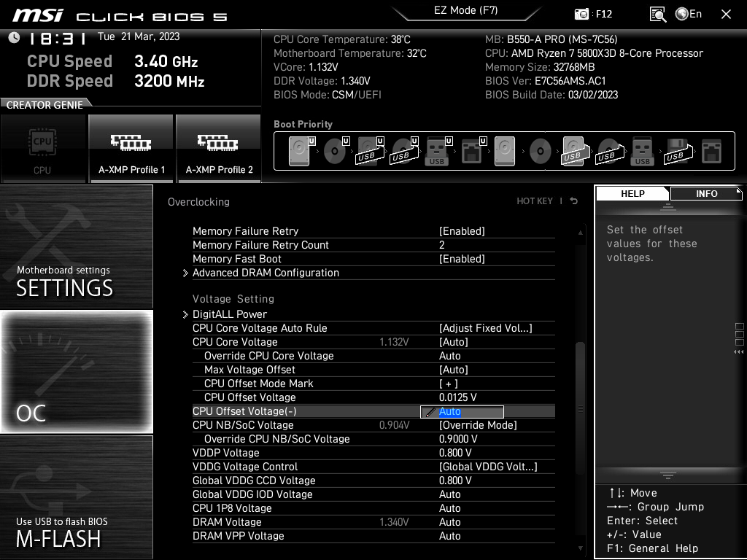The image size is (747, 560).
Task: Change language via the globe En icon
Action: (689, 14)
